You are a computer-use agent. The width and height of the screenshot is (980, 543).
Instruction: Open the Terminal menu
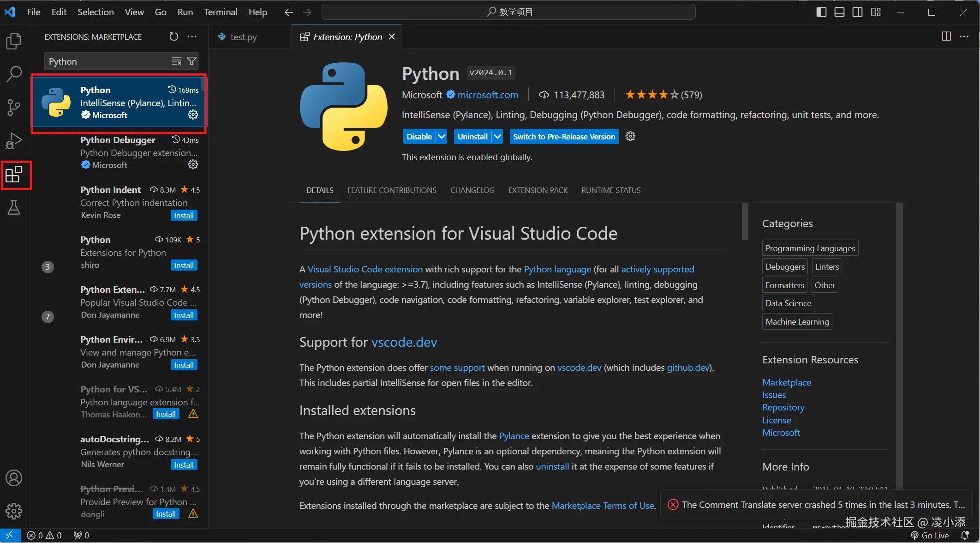(x=221, y=12)
